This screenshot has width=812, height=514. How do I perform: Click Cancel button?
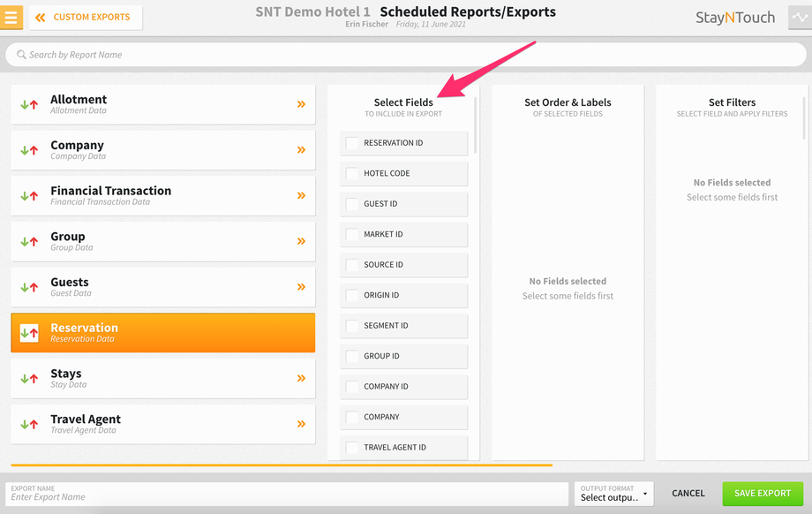coord(688,494)
